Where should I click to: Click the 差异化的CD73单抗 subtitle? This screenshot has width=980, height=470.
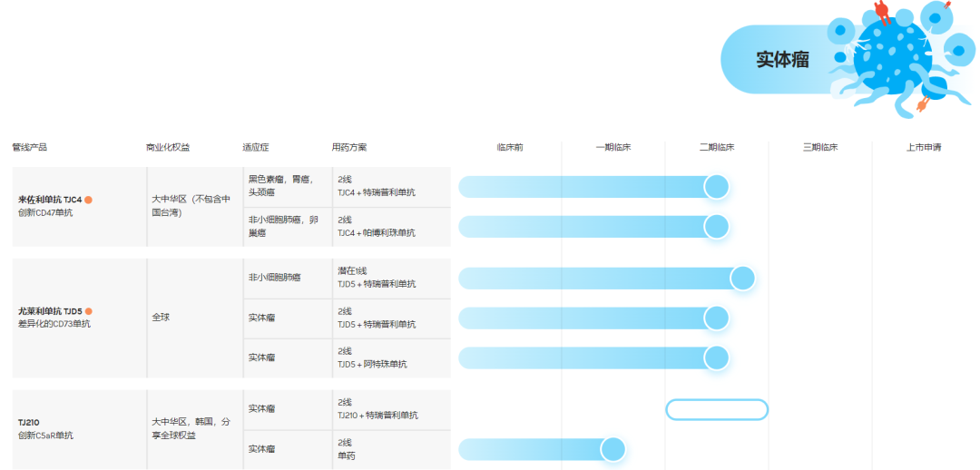coord(54,325)
